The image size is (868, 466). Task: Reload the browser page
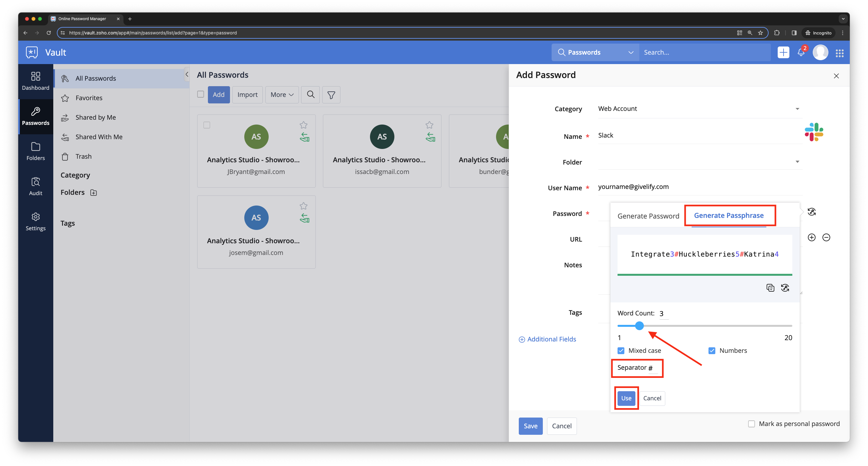pos(48,33)
